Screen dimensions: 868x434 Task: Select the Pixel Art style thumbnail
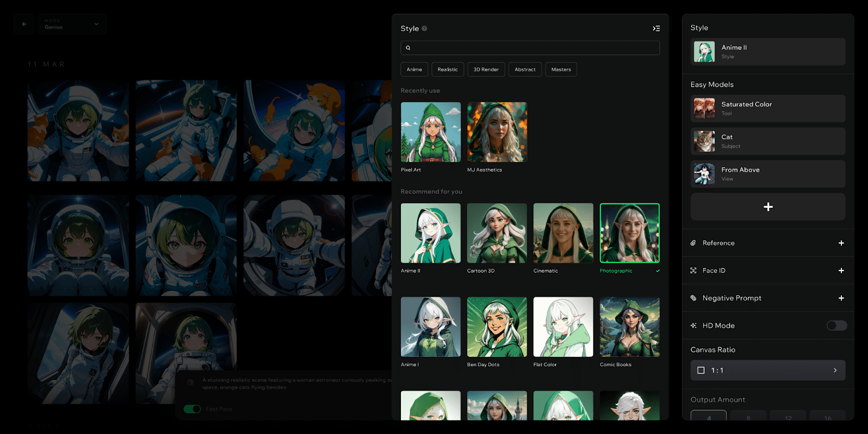pyautogui.click(x=431, y=132)
